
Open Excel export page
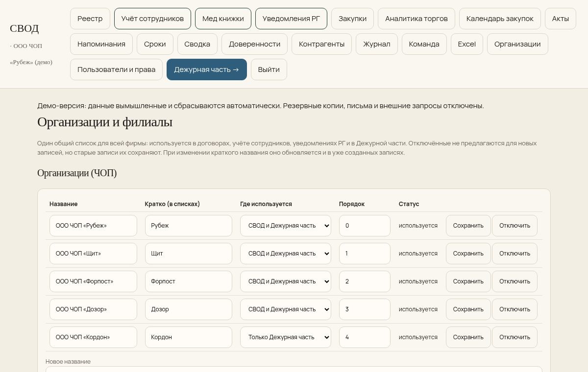point(467,44)
